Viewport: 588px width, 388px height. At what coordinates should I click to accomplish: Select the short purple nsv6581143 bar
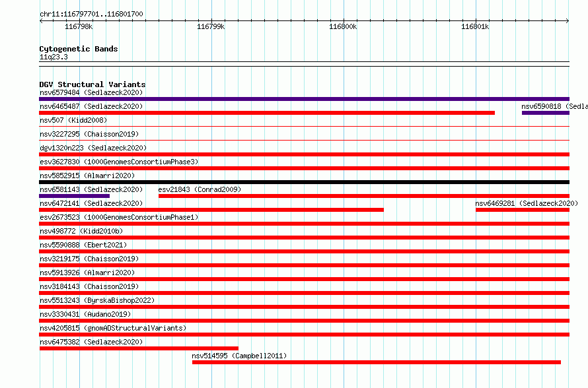(74, 196)
